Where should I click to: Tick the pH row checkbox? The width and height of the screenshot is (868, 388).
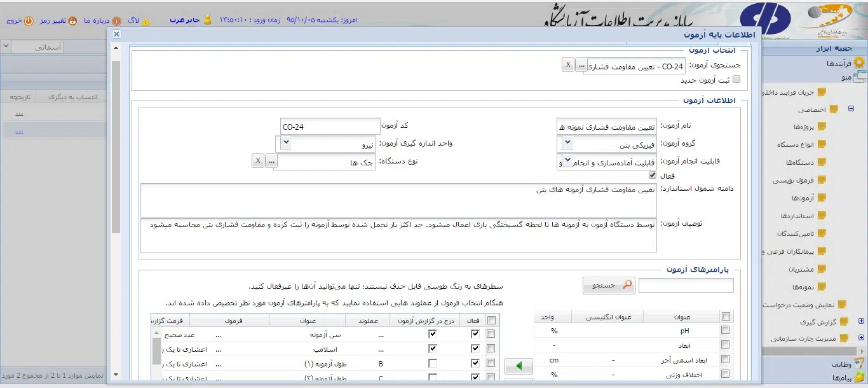coord(726,331)
